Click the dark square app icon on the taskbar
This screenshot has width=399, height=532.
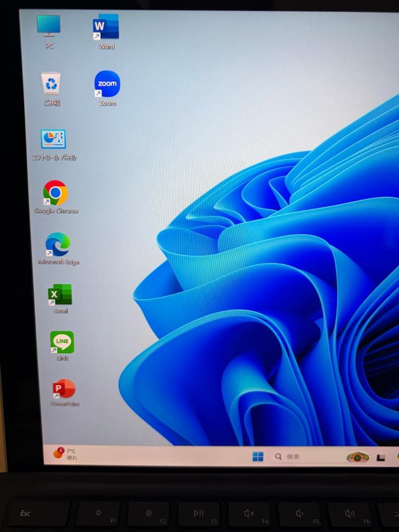382,458
